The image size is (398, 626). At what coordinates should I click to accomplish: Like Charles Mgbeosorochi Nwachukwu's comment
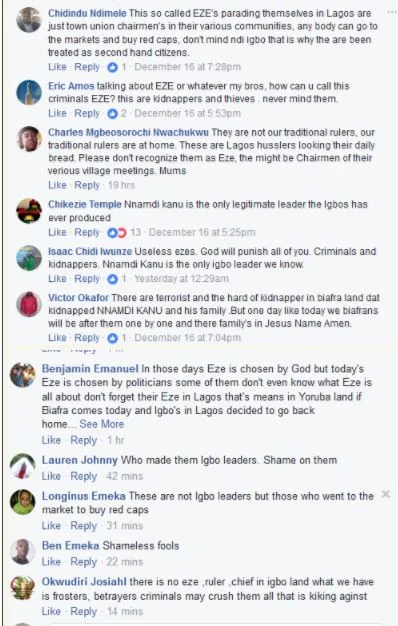click(x=57, y=185)
